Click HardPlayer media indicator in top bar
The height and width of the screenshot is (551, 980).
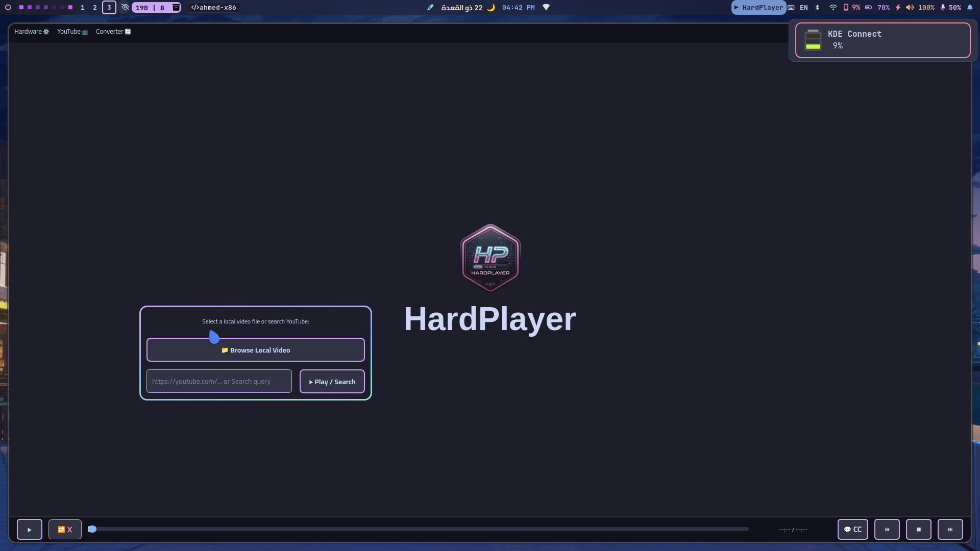(759, 8)
